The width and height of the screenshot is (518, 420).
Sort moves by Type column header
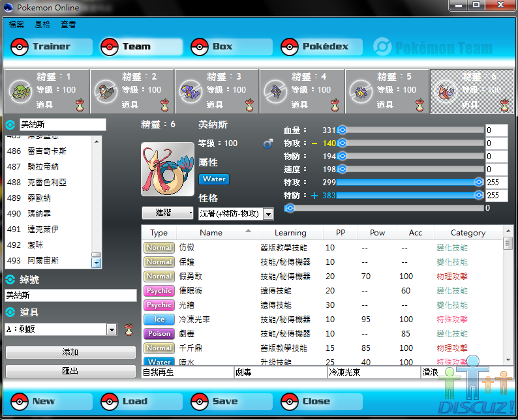click(x=159, y=233)
